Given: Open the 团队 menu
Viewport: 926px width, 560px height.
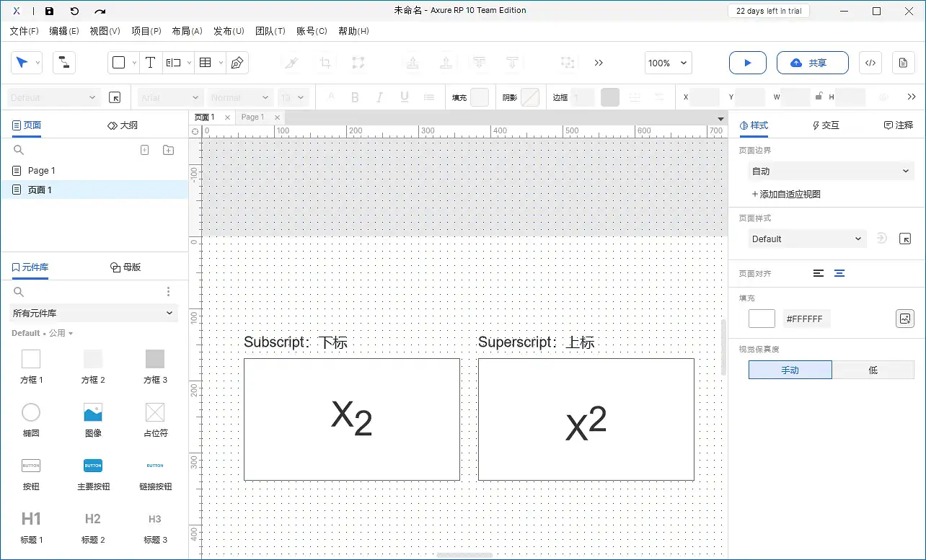Looking at the screenshot, I should pos(270,31).
